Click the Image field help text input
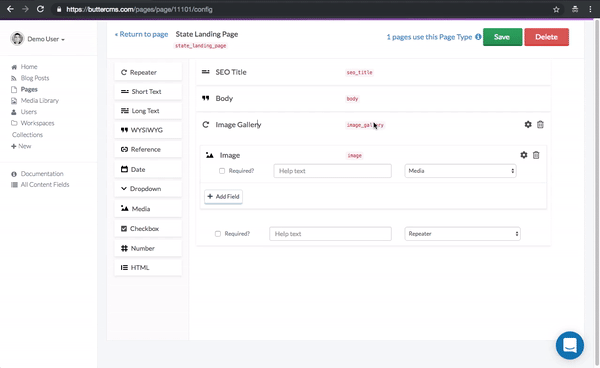This screenshot has height=368, width=600. (x=333, y=171)
